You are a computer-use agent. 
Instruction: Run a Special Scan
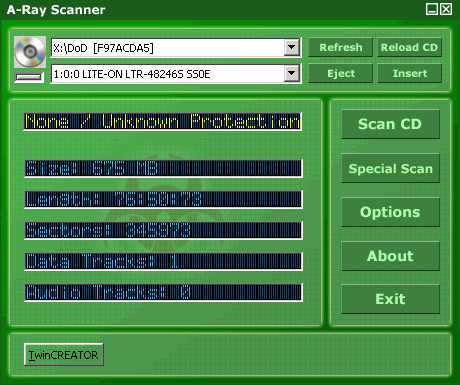390,168
